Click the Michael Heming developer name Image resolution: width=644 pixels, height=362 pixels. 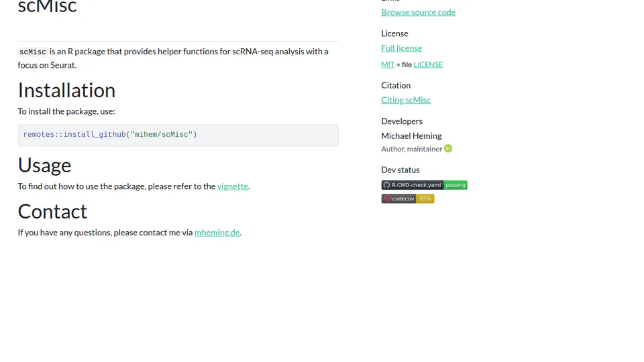pyautogui.click(x=411, y=136)
